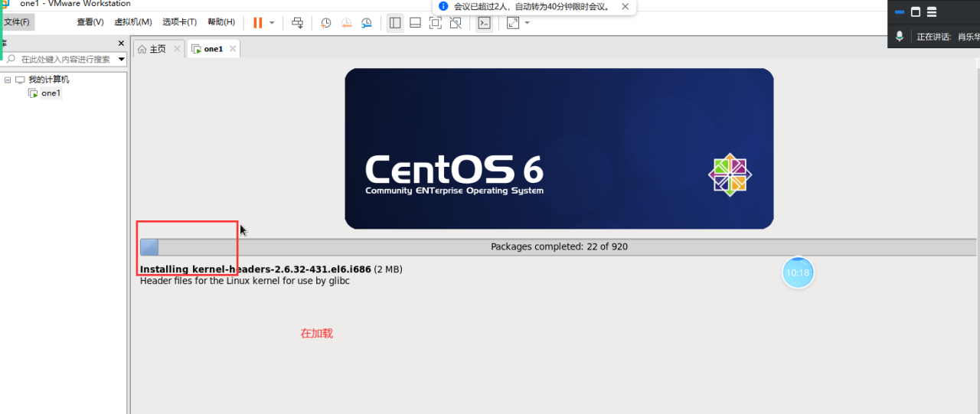Toggle the thumbnail bar view icon
Viewport: 980px width, 414px height.
[415, 23]
